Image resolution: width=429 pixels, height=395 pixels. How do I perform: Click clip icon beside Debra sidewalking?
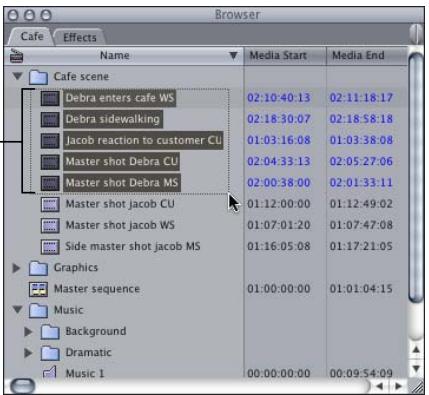[50, 119]
